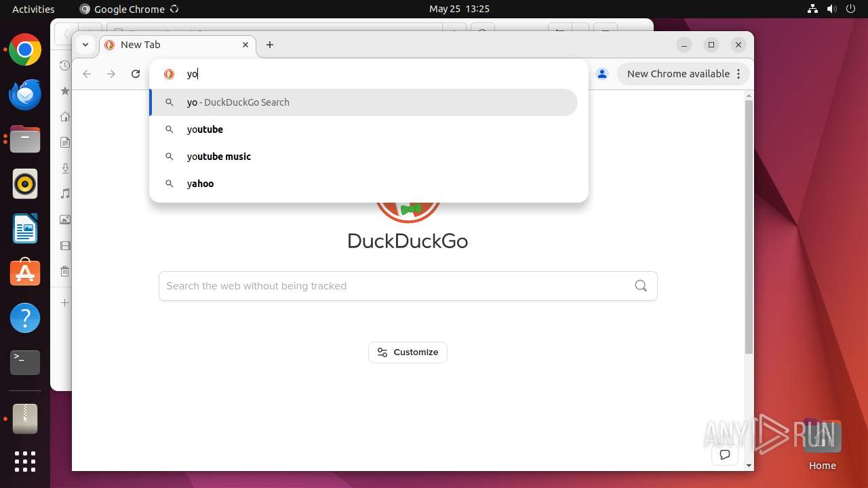
Task: Open the clock and calendar menu
Action: coord(459,9)
